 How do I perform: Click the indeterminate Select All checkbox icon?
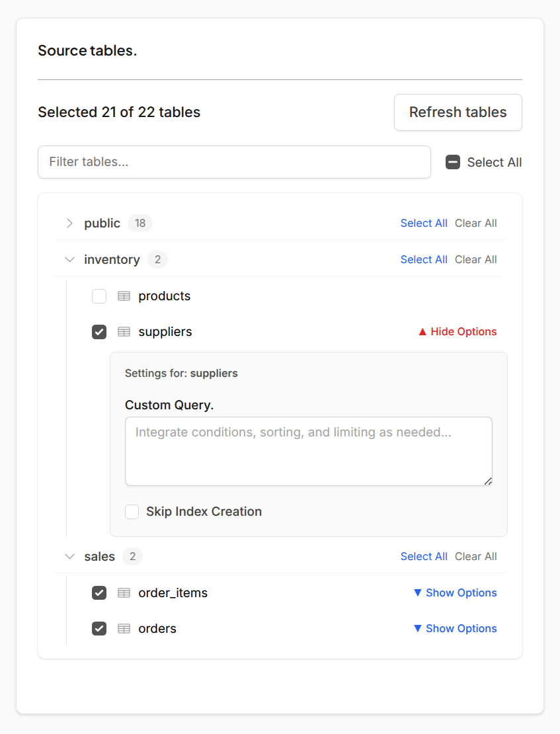click(x=452, y=162)
